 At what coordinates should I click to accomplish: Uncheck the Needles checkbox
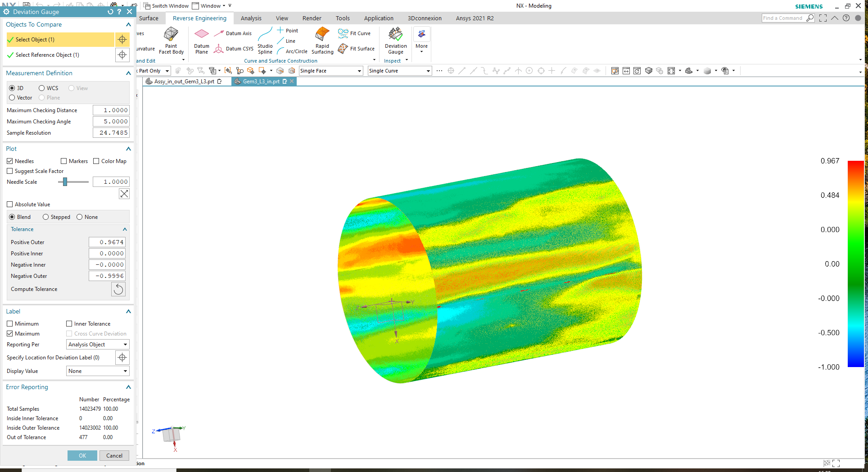pos(10,161)
